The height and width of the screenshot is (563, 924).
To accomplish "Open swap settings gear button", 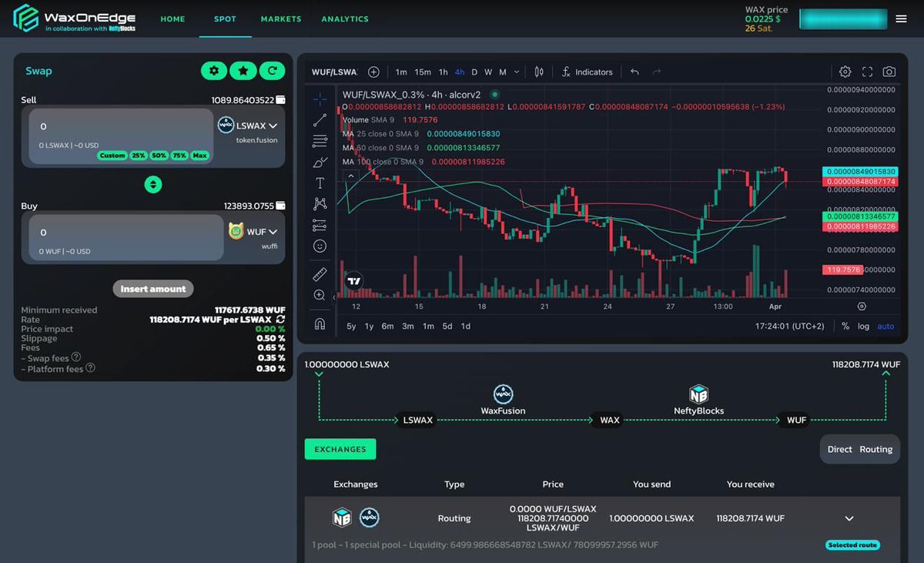I will click(214, 71).
